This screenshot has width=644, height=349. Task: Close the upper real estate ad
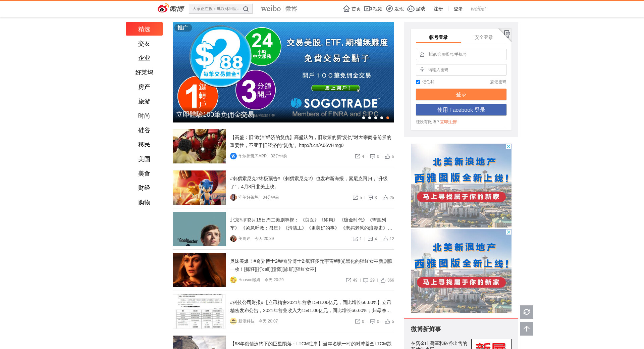pos(508,147)
